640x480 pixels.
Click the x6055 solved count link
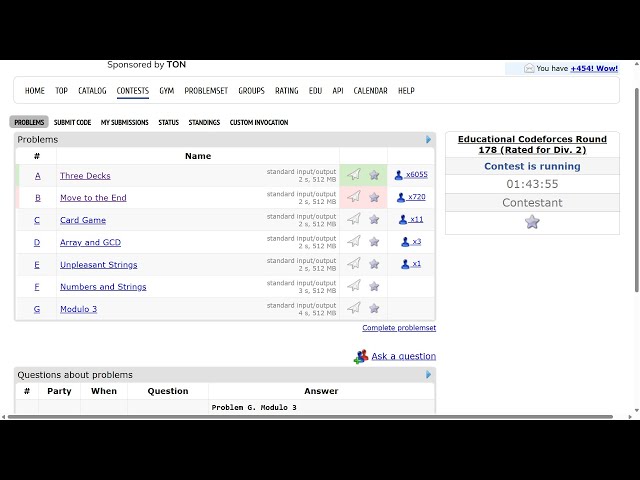[x=417, y=175]
